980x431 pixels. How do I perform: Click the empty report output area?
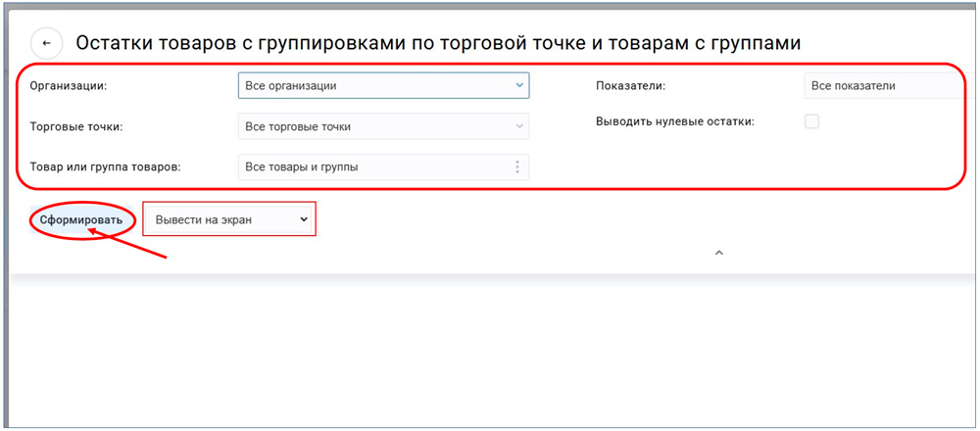[x=490, y=353]
